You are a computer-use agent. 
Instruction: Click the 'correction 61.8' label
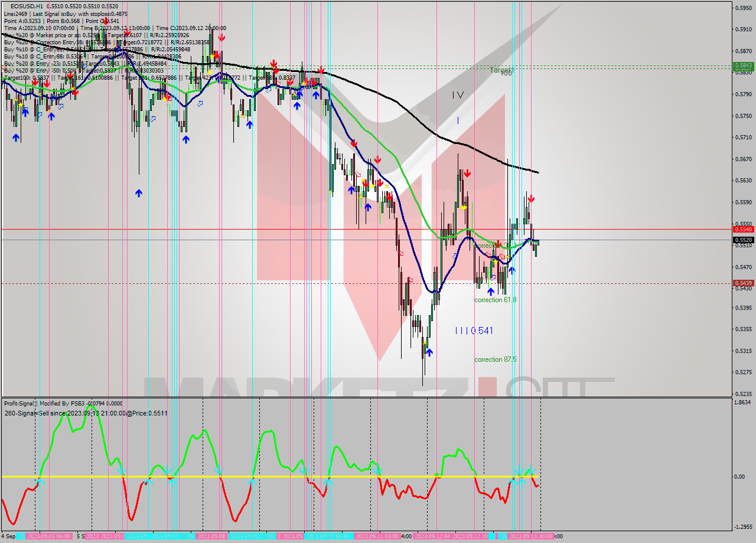496,300
